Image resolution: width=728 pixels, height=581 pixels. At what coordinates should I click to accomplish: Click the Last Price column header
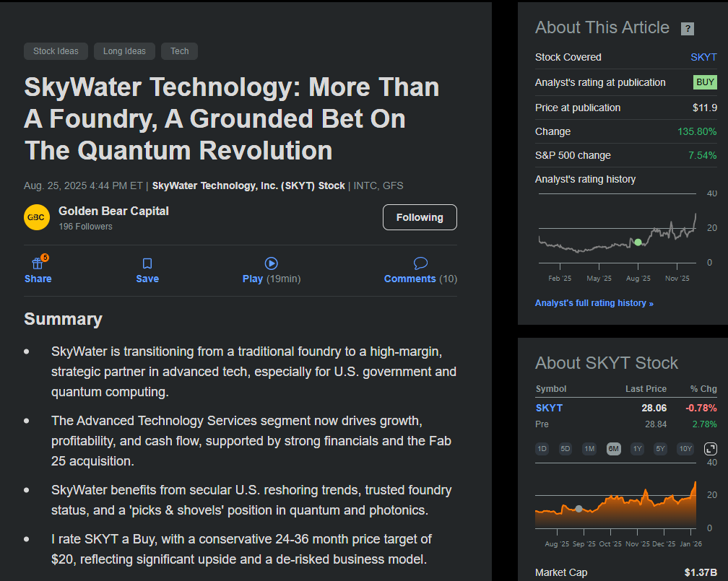pyautogui.click(x=646, y=389)
